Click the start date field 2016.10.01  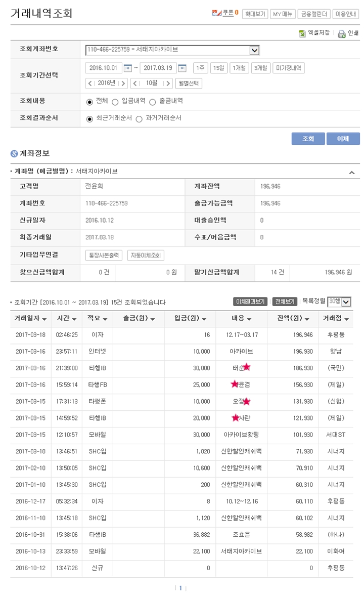[104, 68]
